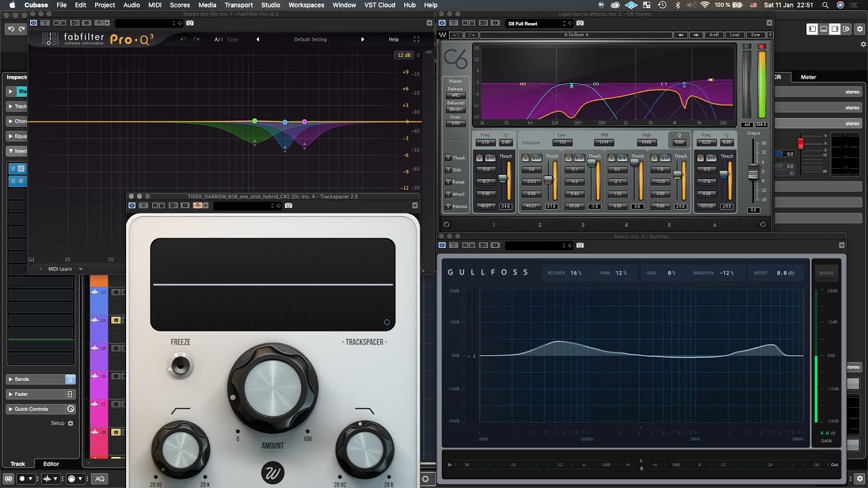Click the C6 Load button
The image size is (868, 488).
(734, 35)
